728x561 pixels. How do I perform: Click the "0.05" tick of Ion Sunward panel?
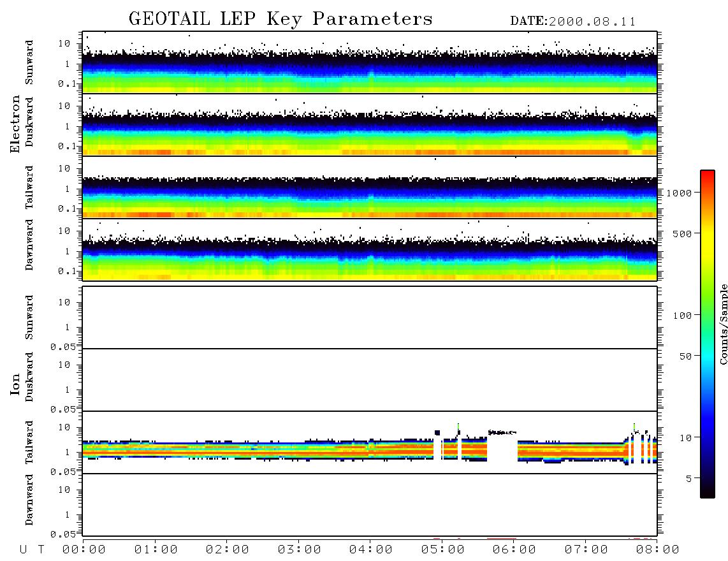point(63,347)
